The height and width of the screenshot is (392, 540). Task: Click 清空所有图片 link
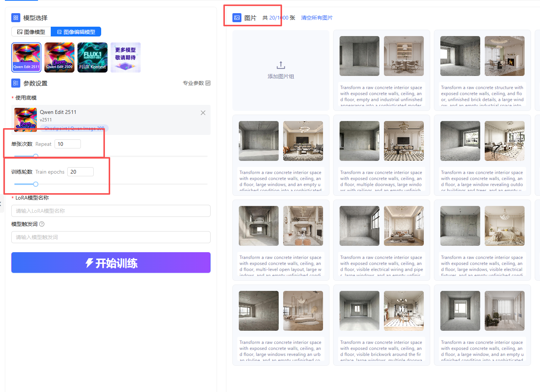317,18
